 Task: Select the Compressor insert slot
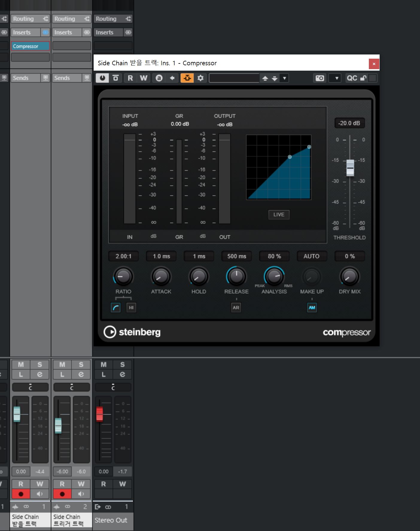pos(30,46)
